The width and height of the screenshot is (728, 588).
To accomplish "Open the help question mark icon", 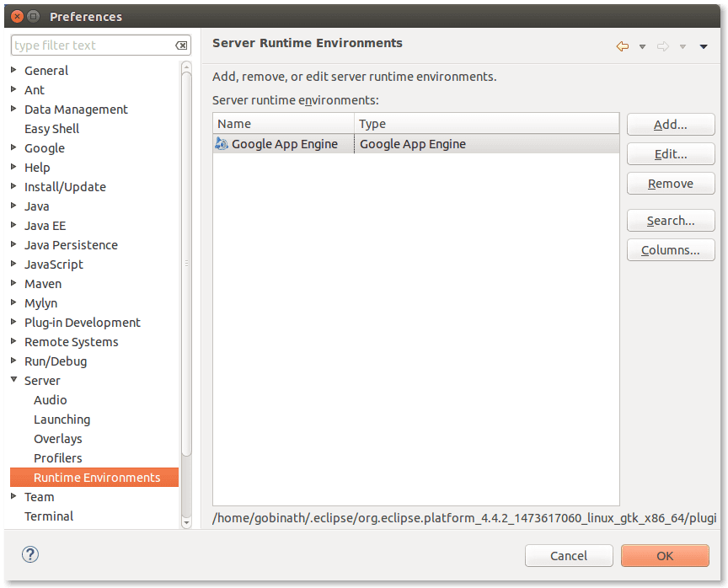I will 30,554.
